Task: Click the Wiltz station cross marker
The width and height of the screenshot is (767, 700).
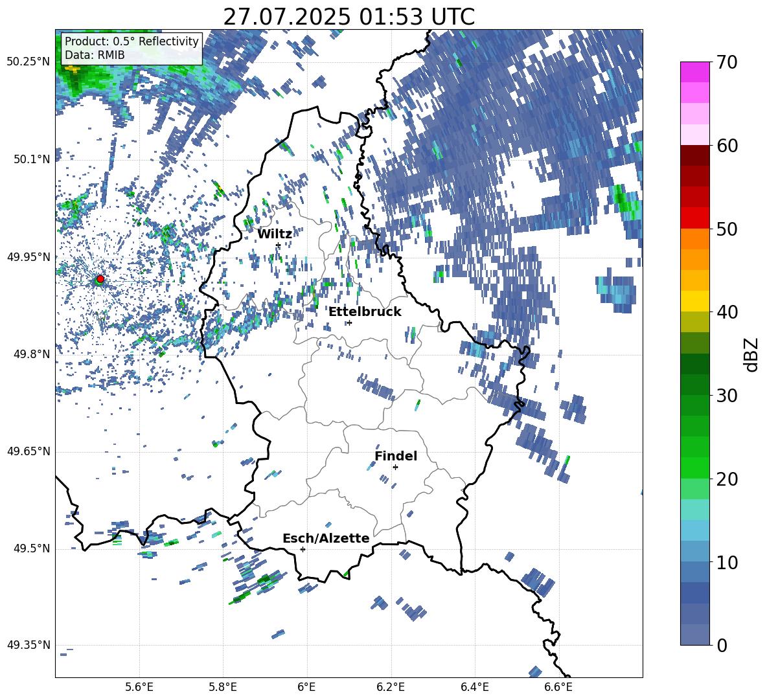Action: pyautogui.click(x=279, y=245)
